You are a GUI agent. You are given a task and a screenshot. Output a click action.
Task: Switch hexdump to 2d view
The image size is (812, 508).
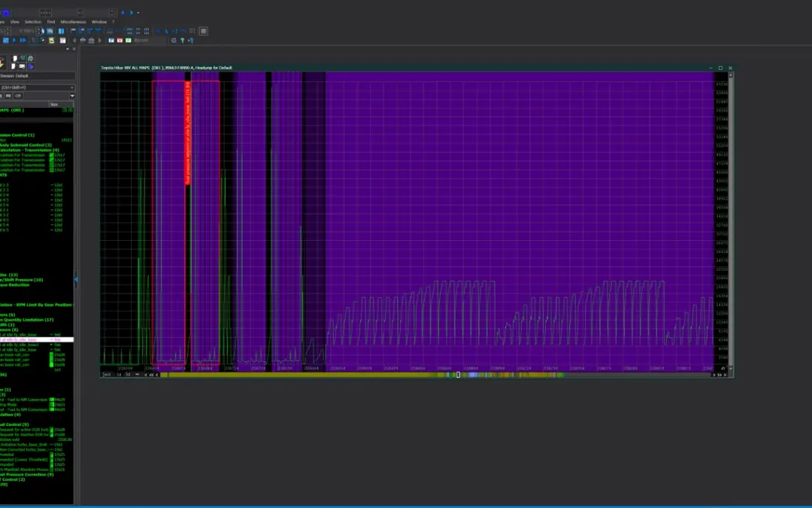click(x=119, y=374)
